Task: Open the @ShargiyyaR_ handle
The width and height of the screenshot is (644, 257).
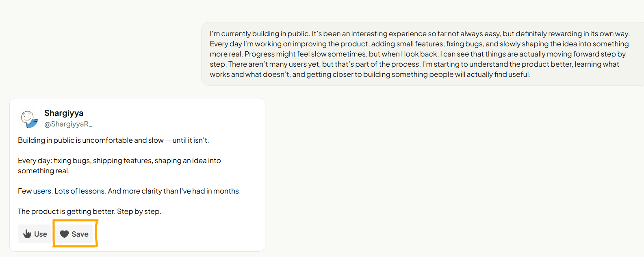Action: (x=68, y=124)
